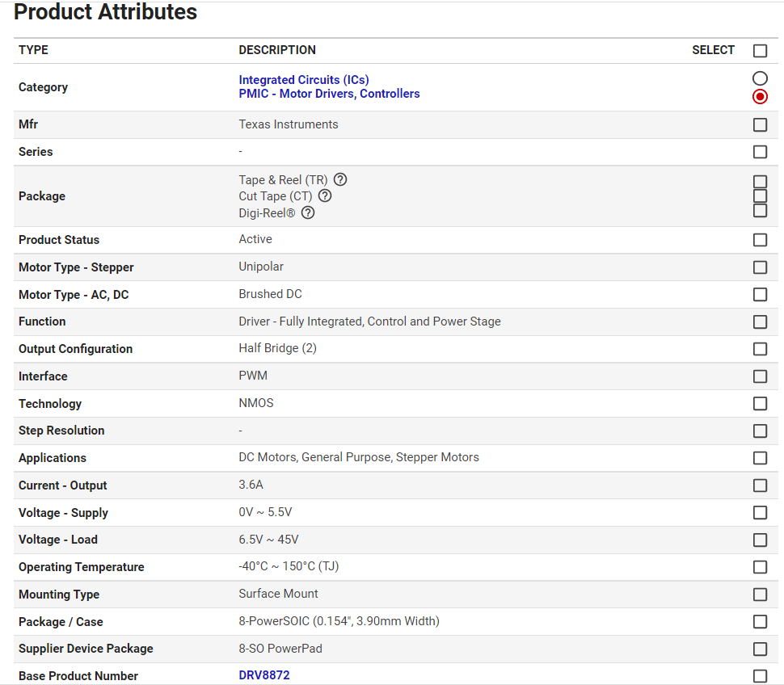Tick the Cut Tape package checkbox
This screenshot has height=685, width=784.
point(760,196)
